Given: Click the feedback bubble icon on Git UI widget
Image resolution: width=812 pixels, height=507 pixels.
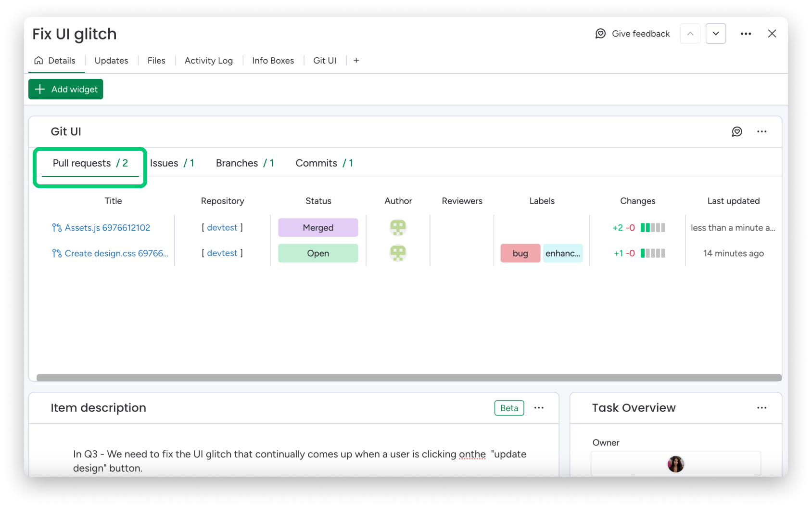Looking at the screenshot, I should [x=737, y=131].
